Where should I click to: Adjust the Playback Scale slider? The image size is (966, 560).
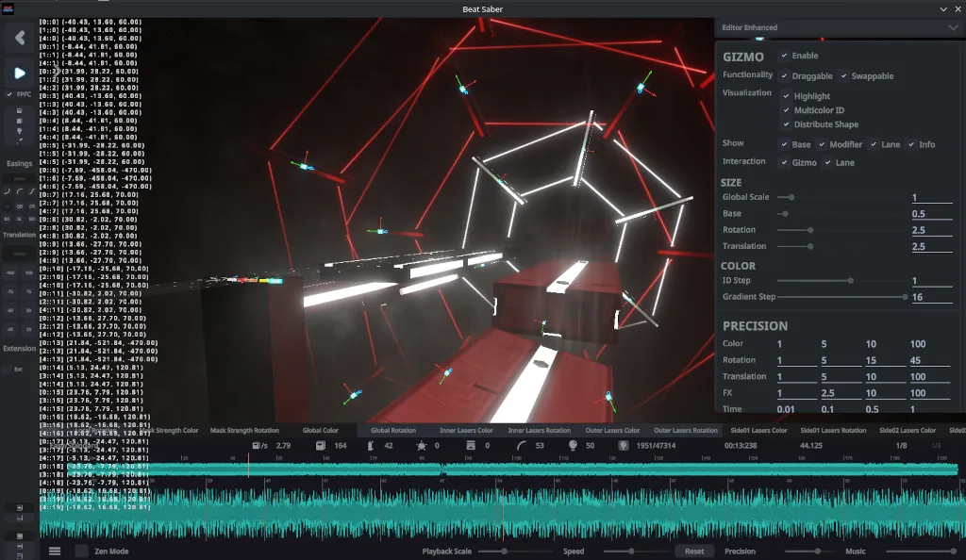515,552
